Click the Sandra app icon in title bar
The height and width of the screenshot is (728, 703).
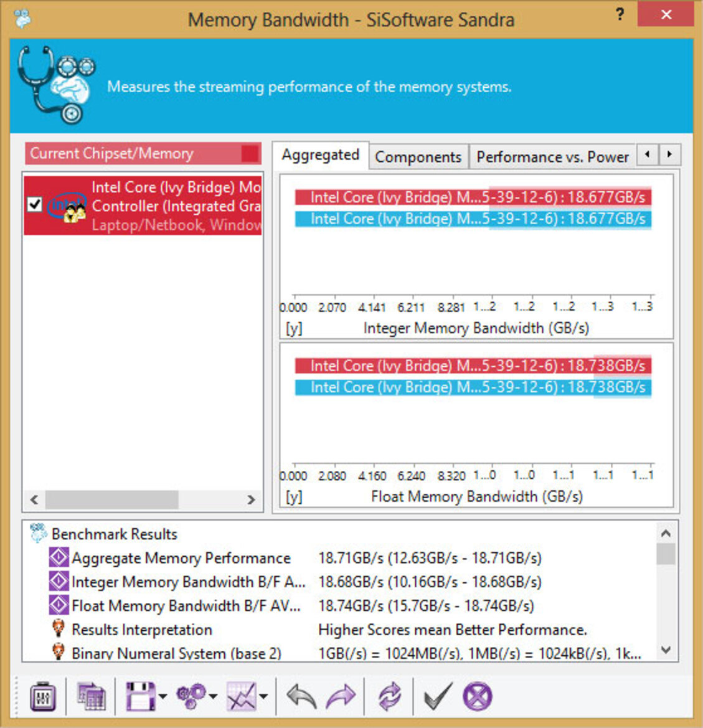click(23, 19)
